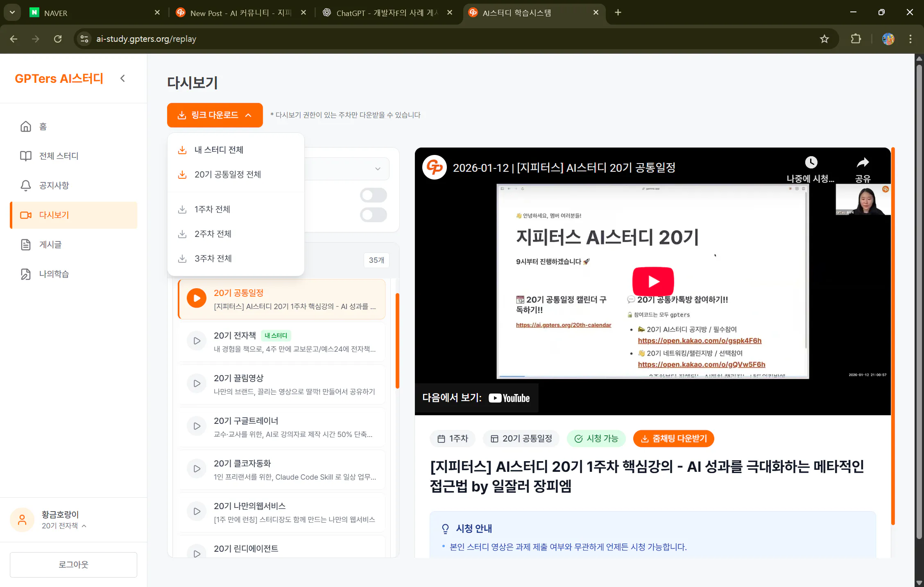This screenshot has height=587, width=924.
Task: Open 게시글 via the document icon
Action: point(25,244)
